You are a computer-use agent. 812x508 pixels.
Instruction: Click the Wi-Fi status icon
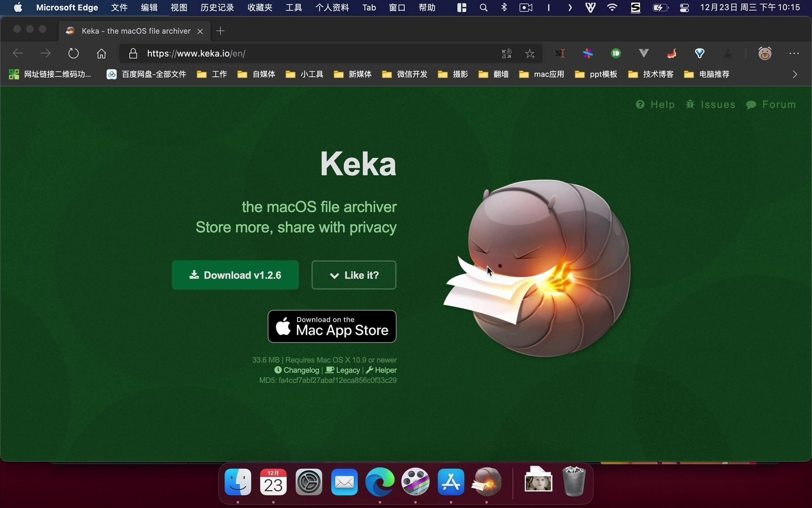[x=612, y=8]
